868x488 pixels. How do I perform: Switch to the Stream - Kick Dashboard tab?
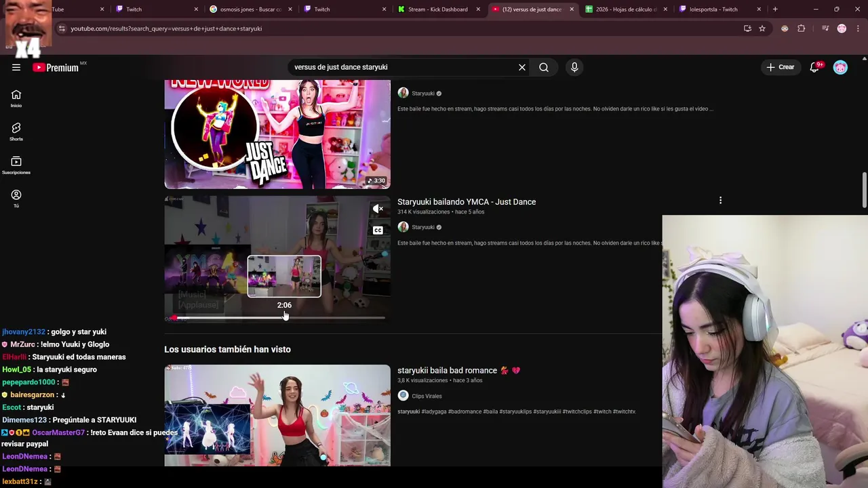437,9
